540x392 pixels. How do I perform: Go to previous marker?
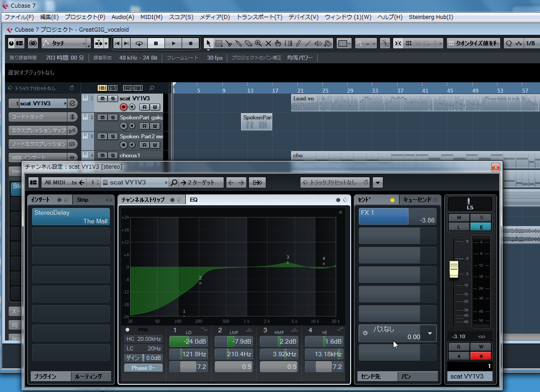point(117,43)
